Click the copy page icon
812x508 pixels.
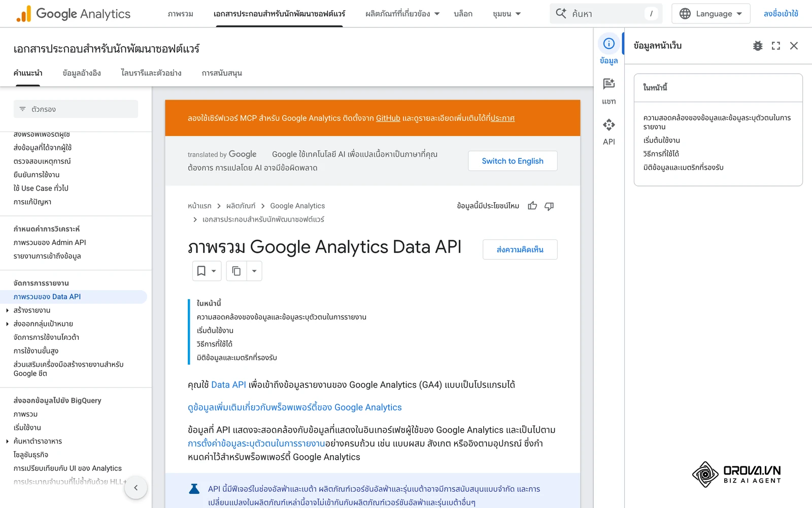coord(236,271)
